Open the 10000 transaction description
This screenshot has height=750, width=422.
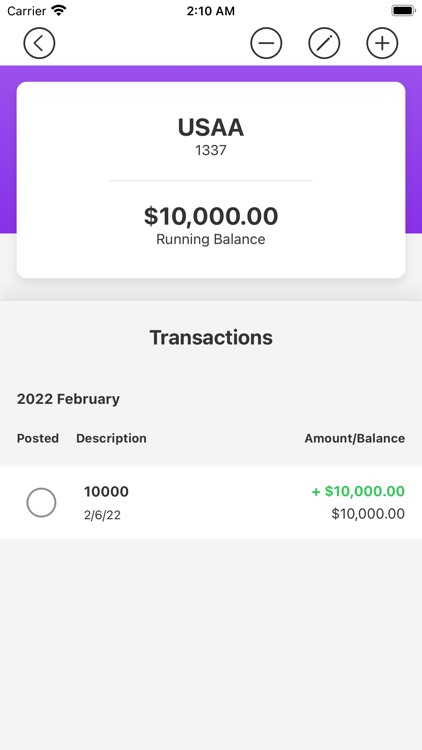(106, 491)
